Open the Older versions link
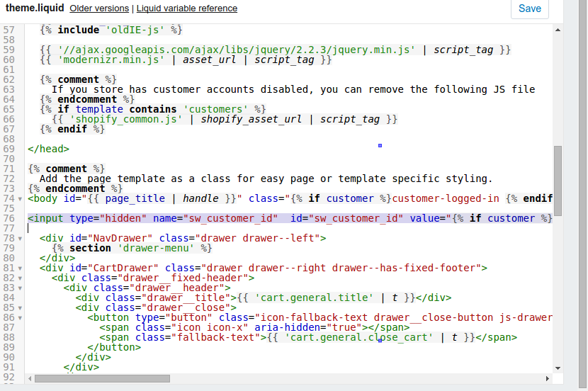 (99, 8)
